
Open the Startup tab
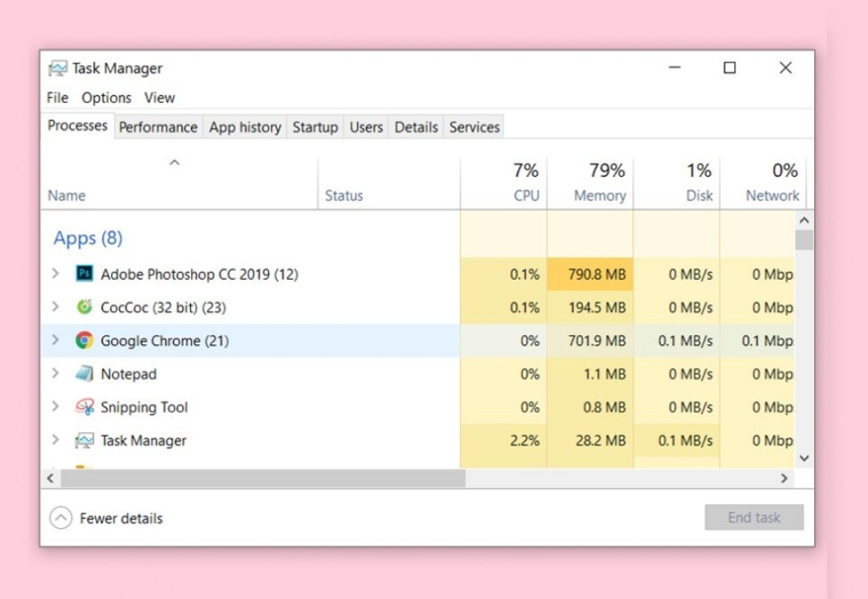315,127
